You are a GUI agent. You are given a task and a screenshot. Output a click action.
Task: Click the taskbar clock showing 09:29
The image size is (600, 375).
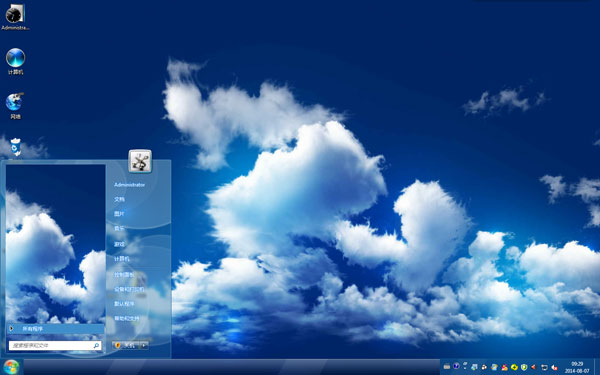(577, 367)
